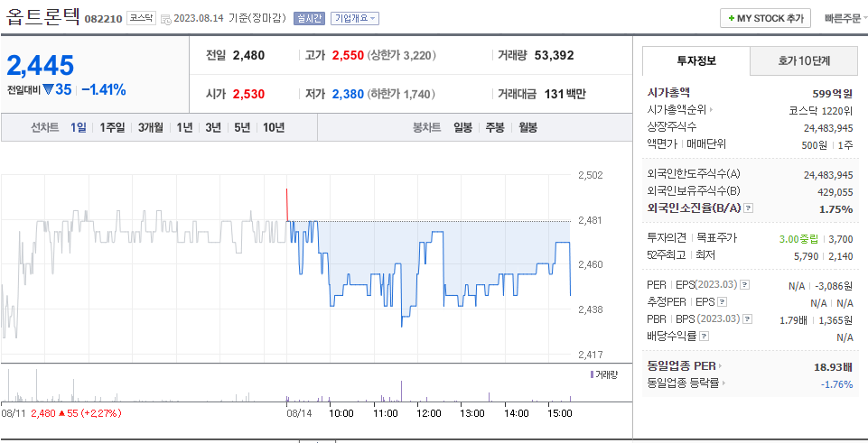Click the 08/11 previous day close label
The image size is (868, 443).
tap(62, 413)
